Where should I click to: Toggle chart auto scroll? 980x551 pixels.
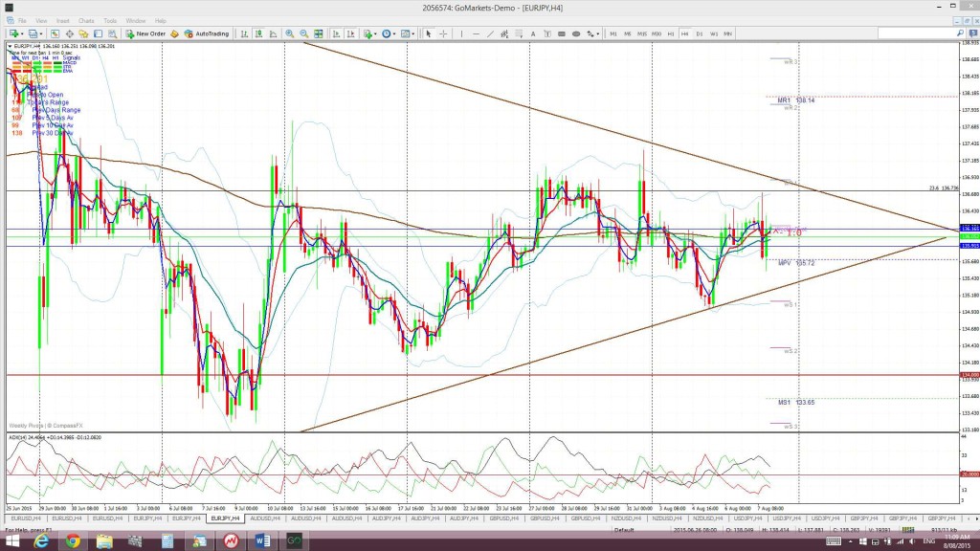(x=336, y=33)
